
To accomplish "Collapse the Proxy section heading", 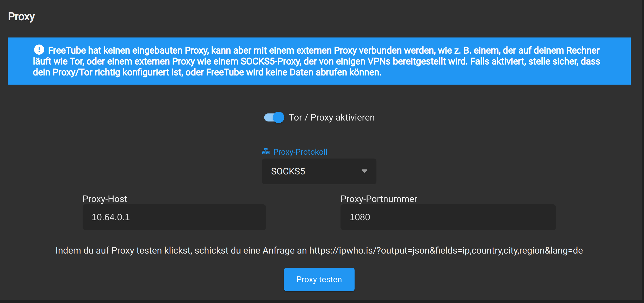I will tap(21, 16).
